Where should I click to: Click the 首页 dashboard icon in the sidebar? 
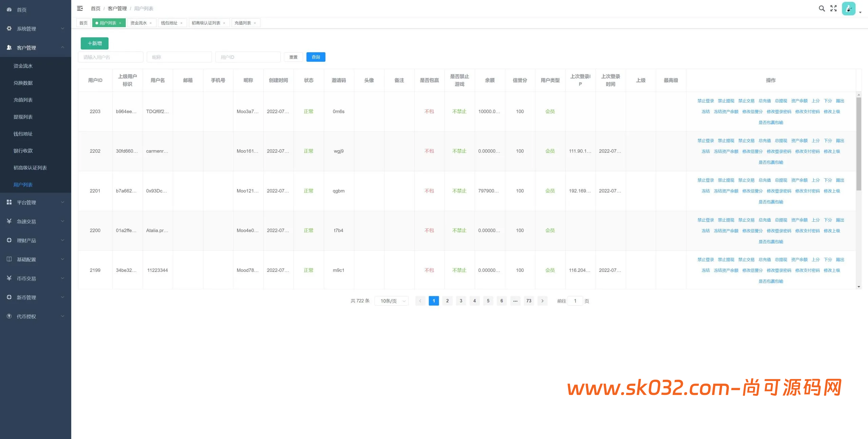[x=9, y=9]
